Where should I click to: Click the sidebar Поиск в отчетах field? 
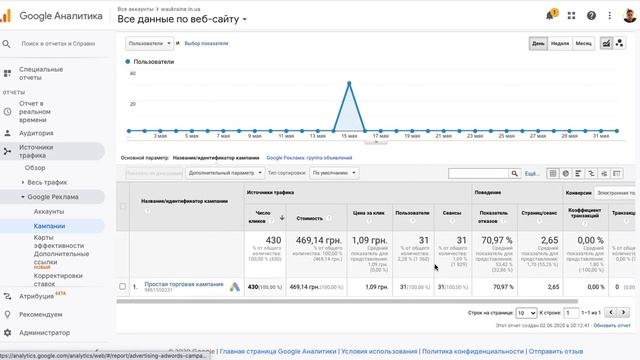click(58, 43)
